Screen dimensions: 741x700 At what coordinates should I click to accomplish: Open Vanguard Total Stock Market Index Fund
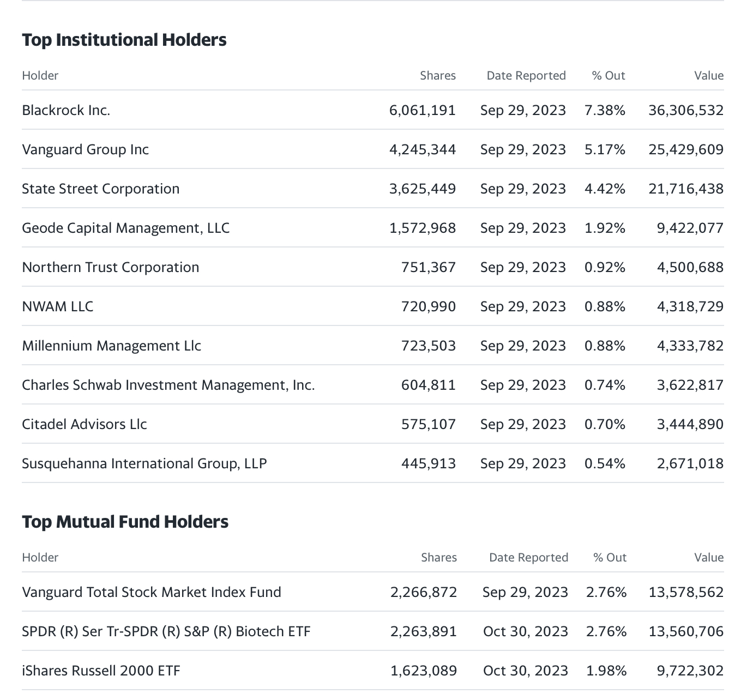pyautogui.click(x=152, y=592)
